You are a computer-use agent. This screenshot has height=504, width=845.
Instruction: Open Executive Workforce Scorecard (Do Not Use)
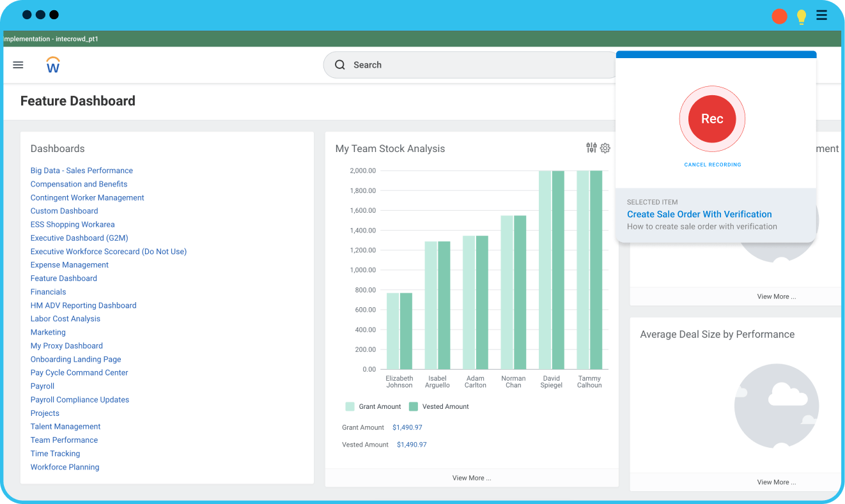[109, 252]
